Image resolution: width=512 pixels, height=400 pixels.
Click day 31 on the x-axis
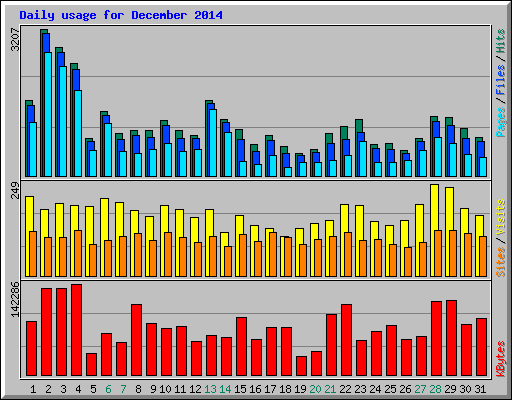click(x=480, y=389)
